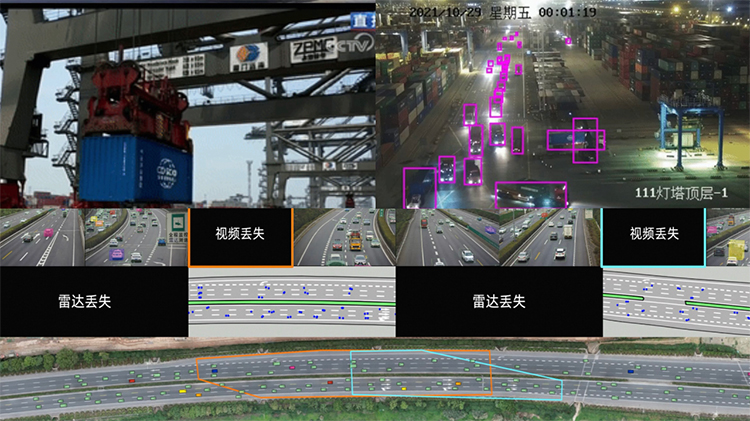Open the right radar lane map beside 雷达丢失
This screenshot has height=421, width=750.
[676, 301]
